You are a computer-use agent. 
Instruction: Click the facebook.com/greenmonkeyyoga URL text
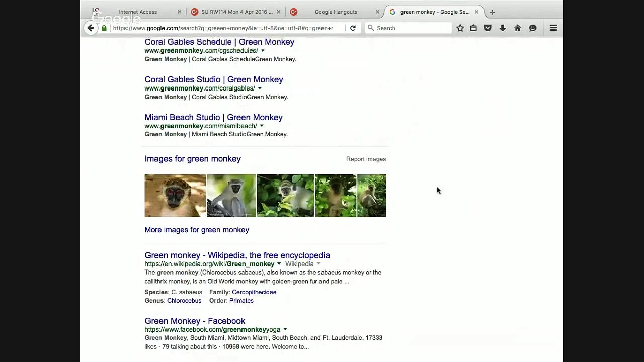(212, 330)
